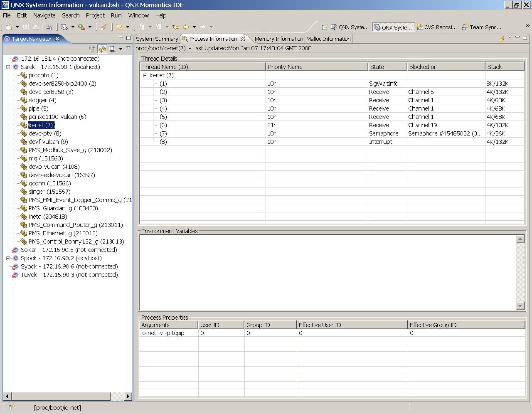Click the Forward navigation arrow

tap(203, 27)
